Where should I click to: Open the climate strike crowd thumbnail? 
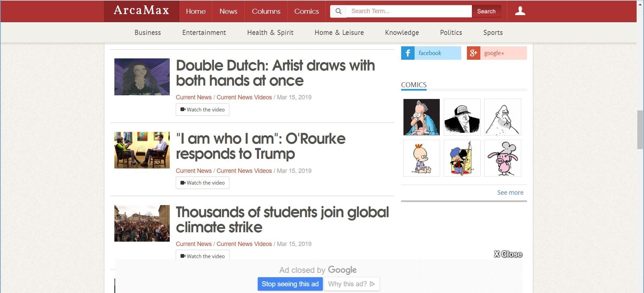click(x=142, y=223)
